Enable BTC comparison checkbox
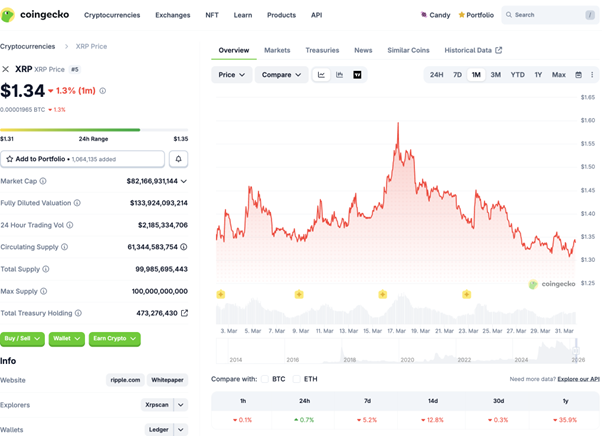Viewport: 602px width, 436px height. [x=266, y=379]
